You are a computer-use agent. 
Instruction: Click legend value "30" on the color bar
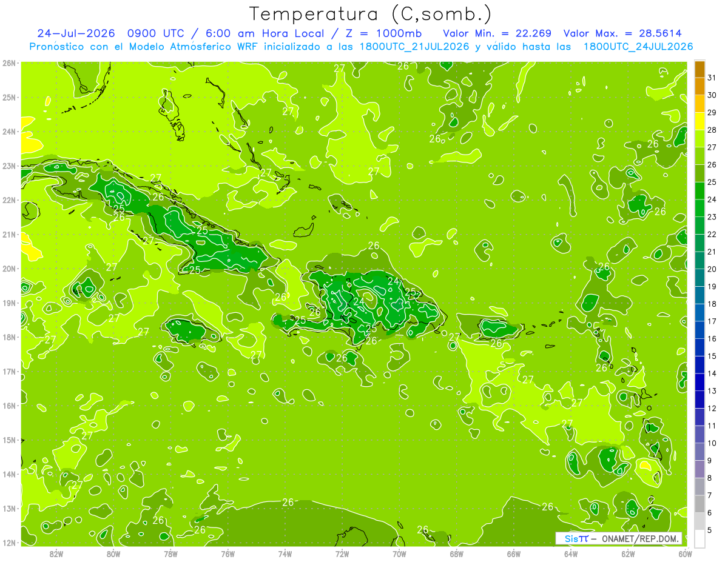click(712, 95)
